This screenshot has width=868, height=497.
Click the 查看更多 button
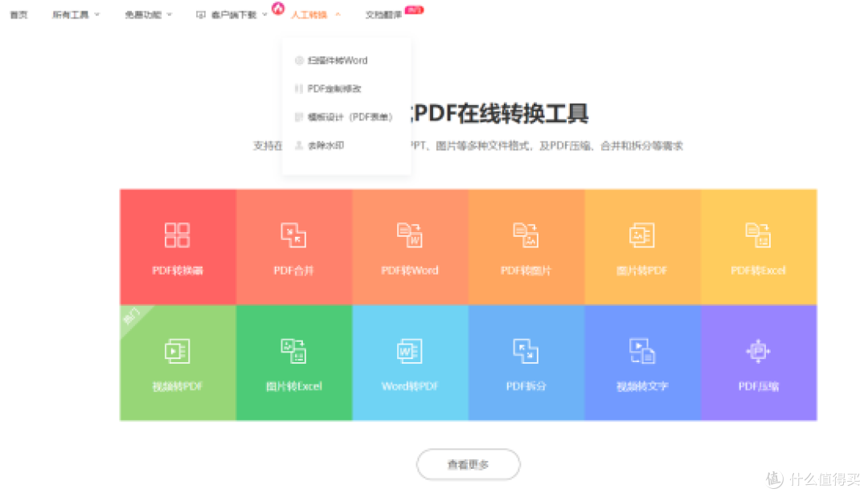[469, 464]
